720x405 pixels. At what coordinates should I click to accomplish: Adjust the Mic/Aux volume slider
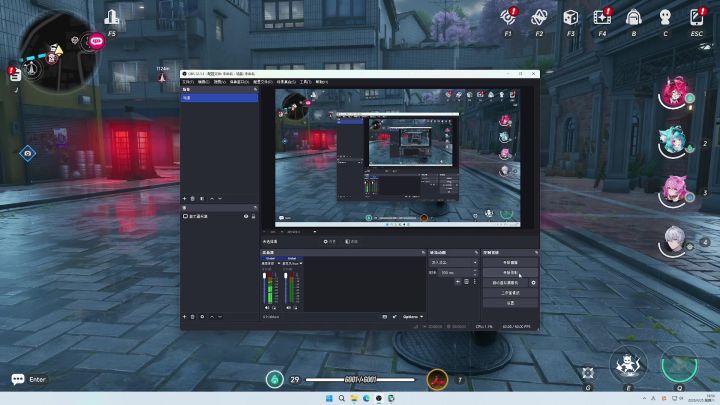coord(286,288)
